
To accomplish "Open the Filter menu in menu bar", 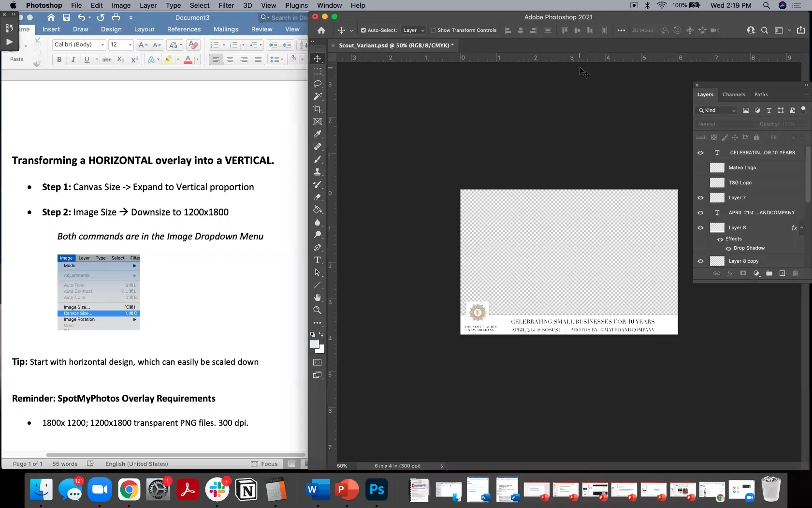I will pyautogui.click(x=226, y=5).
